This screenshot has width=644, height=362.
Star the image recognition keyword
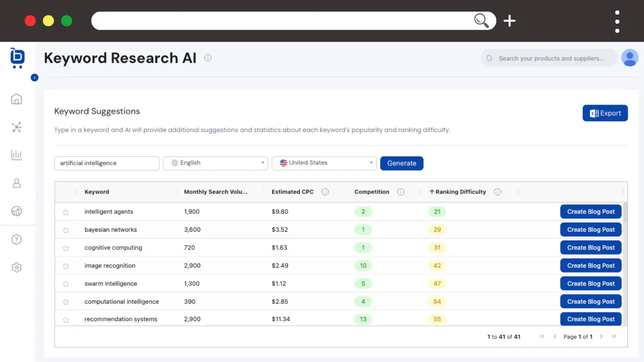pos(66,266)
